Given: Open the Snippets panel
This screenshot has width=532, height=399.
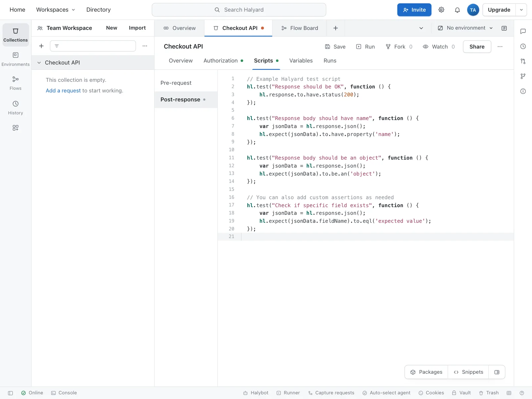Looking at the screenshot, I should click(x=468, y=372).
